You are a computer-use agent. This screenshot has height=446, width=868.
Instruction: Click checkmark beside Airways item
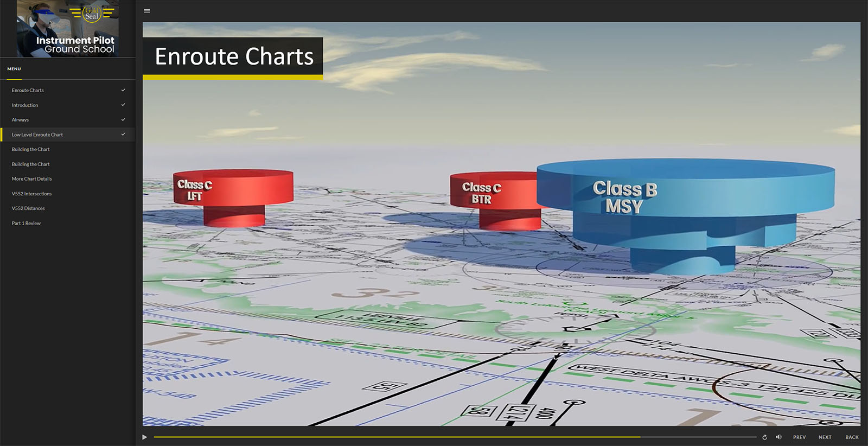(123, 119)
